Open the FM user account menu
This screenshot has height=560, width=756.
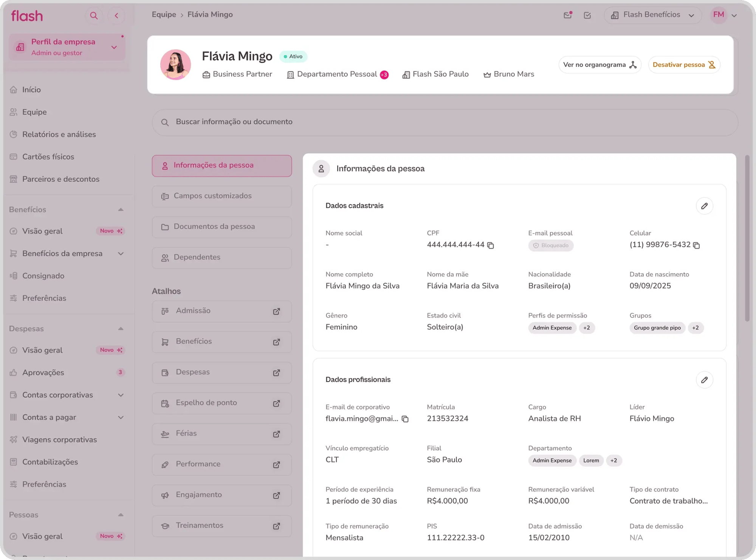click(724, 15)
